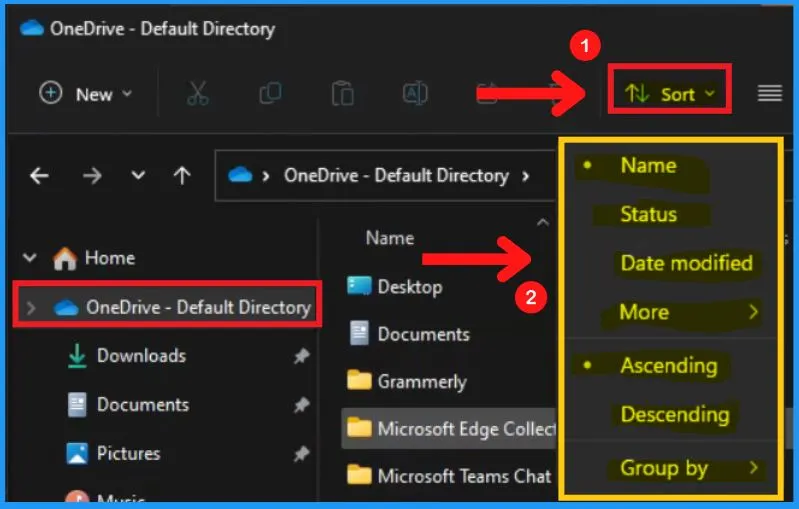The height and width of the screenshot is (509, 799).
Task: Click the Copy icon in toolbar
Action: 270,94
